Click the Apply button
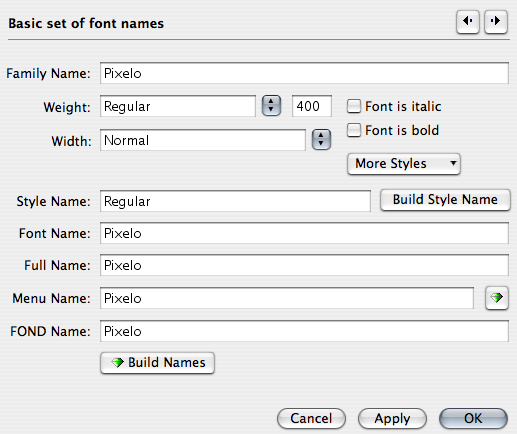Viewport: 517px width, 434px height. point(392,418)
